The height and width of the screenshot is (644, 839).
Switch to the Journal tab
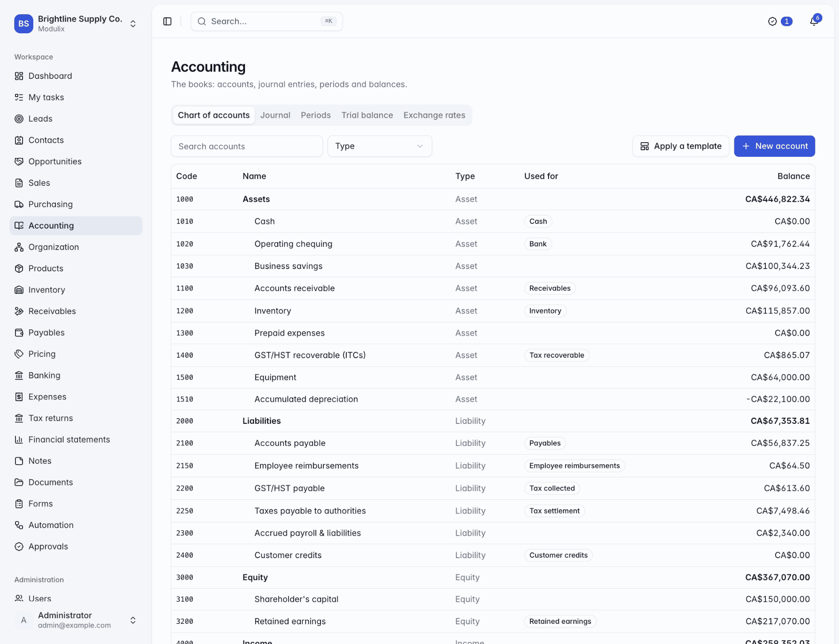click(275, 115)
